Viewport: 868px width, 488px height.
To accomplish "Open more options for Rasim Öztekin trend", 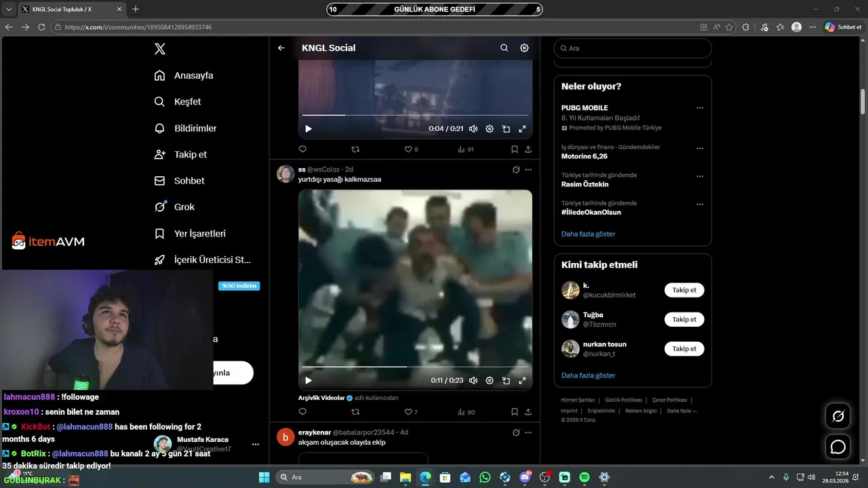I will pyautogui.click(x=700, y=176).
